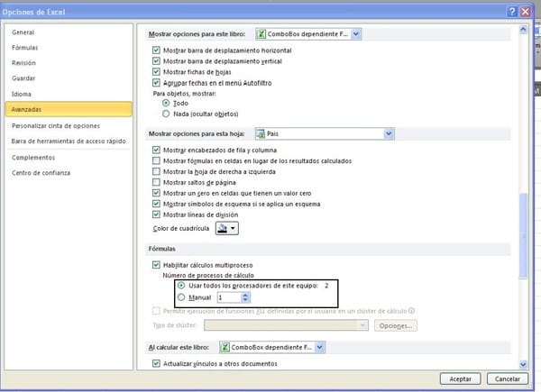
Task: Open the Fórmulas options category
Action: coord(25,48)
